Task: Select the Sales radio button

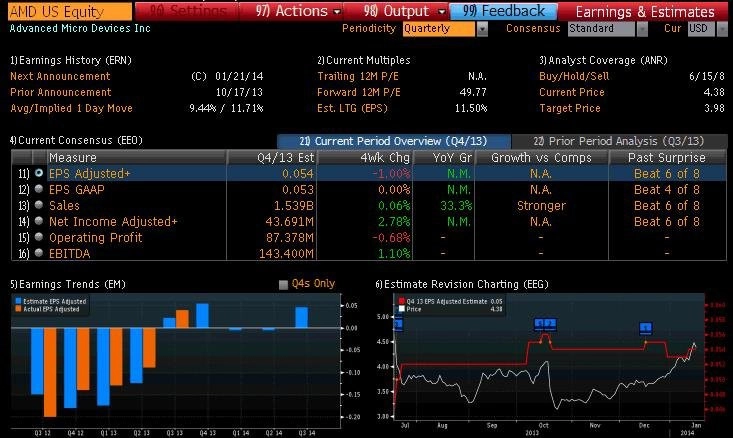Action: (39, 205)
